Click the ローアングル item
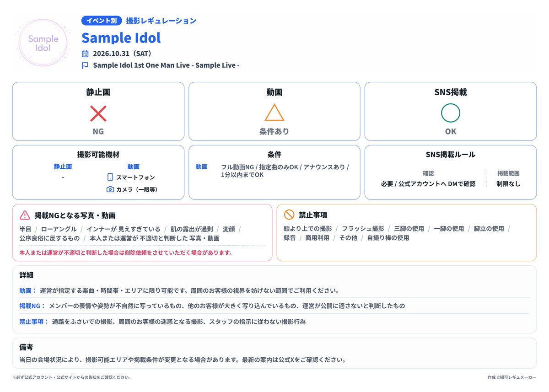Image resolution: width=549 pixels, height=392 pixels. point(59,229)
